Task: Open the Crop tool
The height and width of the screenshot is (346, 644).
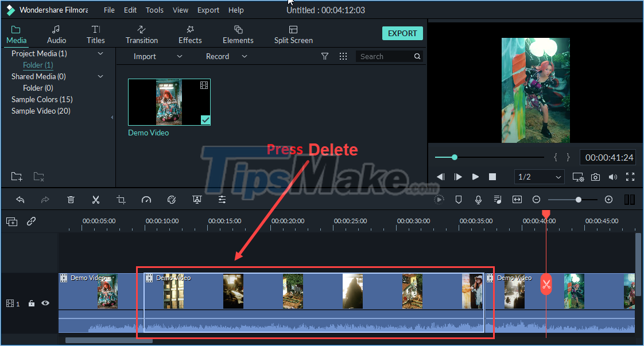Action: [121, 199]
